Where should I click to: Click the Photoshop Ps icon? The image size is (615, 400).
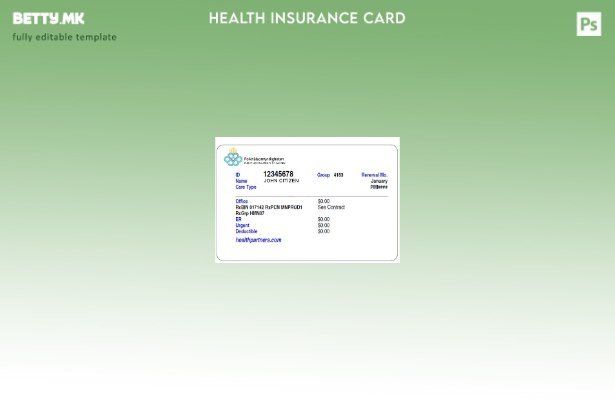coord(589,24)
